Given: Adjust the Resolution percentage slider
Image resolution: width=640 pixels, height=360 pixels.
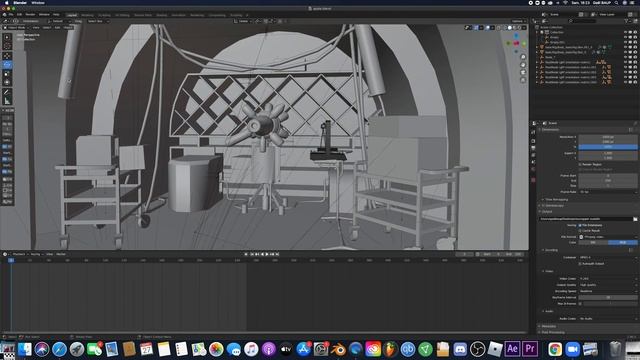Looking at the screenshot, I should click(x=608, y=147).
